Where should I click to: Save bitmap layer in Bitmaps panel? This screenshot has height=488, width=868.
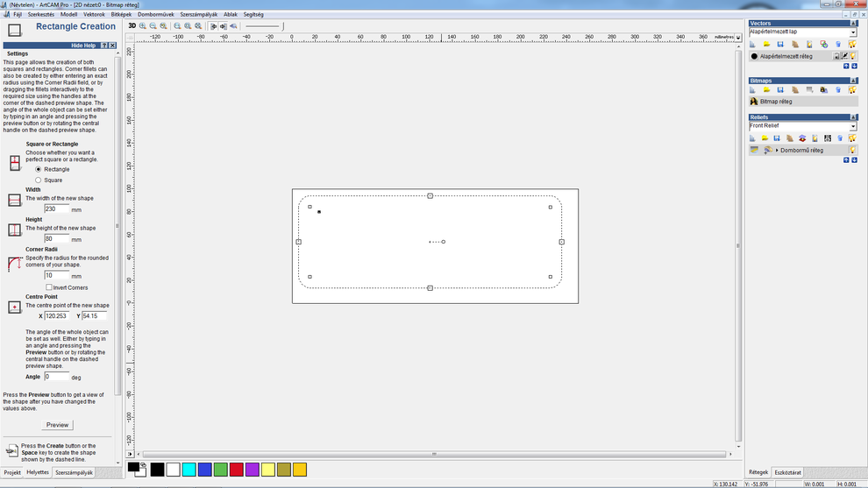tap(780, 89)
